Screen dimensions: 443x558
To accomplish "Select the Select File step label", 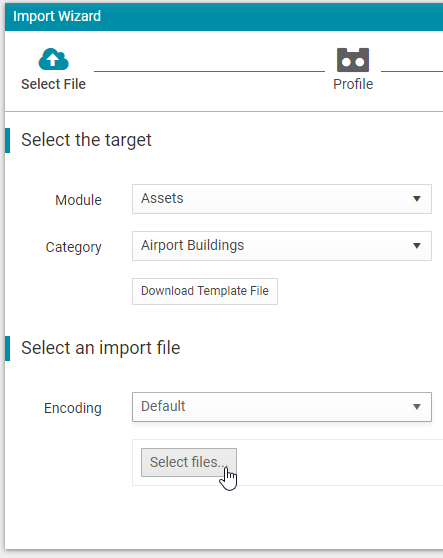I will 53,84.
